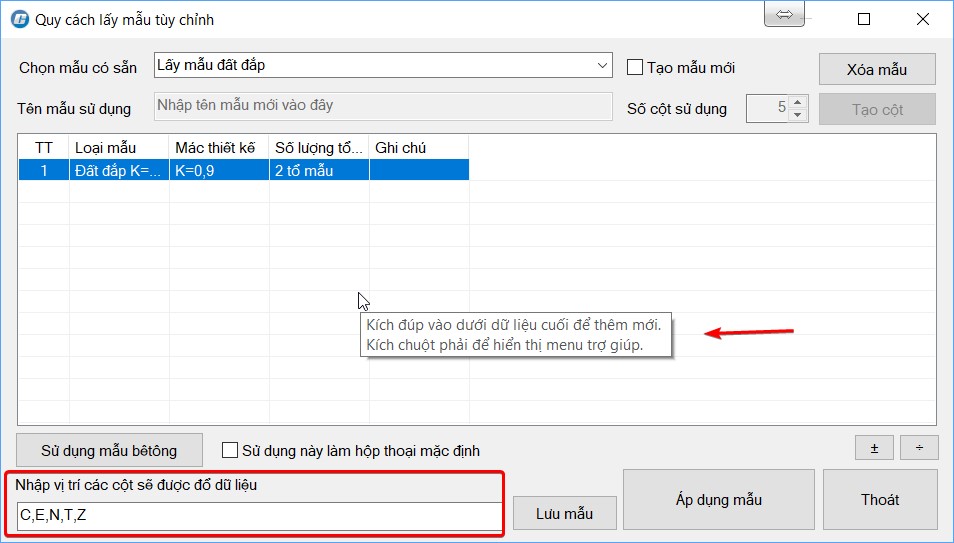The image size is (954, 543).
Task: Select the 'K=0,9' cell in row 1
Action: pyautogui.click(x=218, y=171)
